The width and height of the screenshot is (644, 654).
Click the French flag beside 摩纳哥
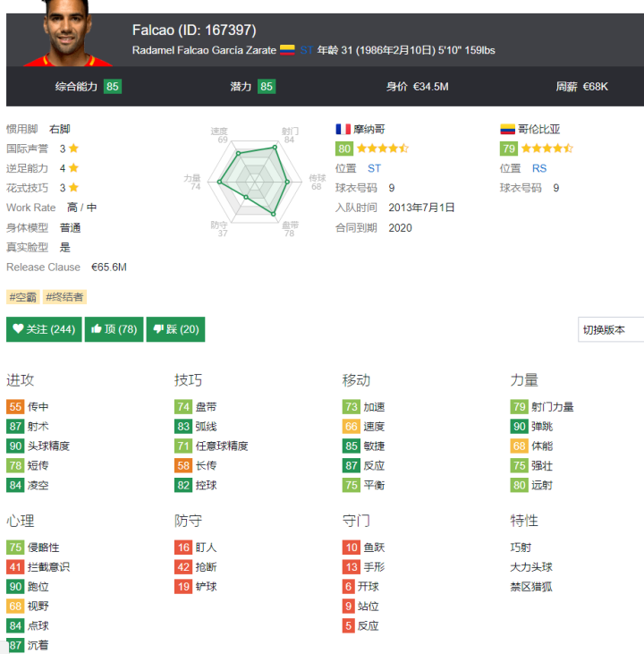coord(343,129)
